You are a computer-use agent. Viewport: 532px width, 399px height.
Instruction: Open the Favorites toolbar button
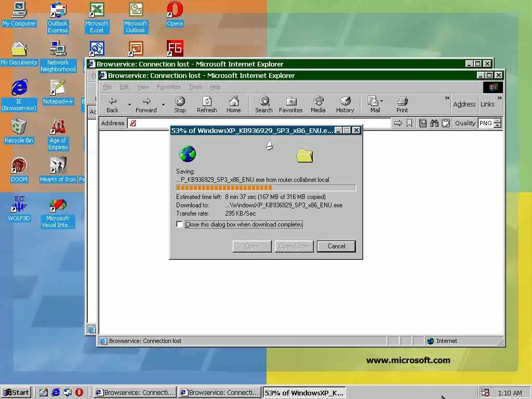tap(291, 104)
